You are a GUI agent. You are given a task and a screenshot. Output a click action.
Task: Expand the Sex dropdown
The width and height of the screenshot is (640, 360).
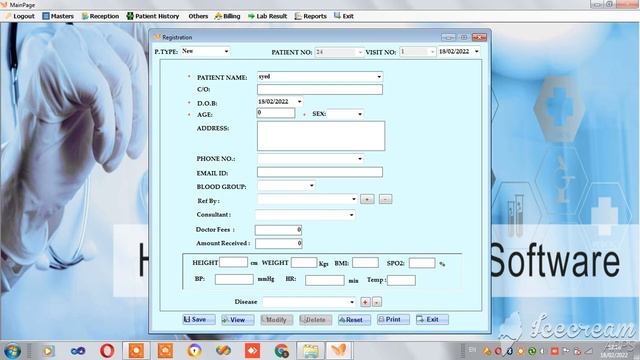(360, 114)
